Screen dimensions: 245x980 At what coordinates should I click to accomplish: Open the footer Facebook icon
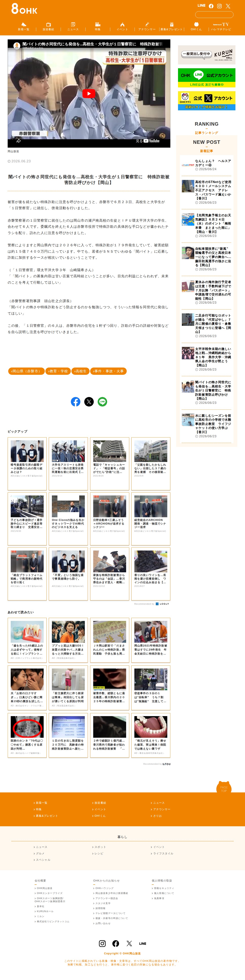pyautogui.click(x=116, y=943)
